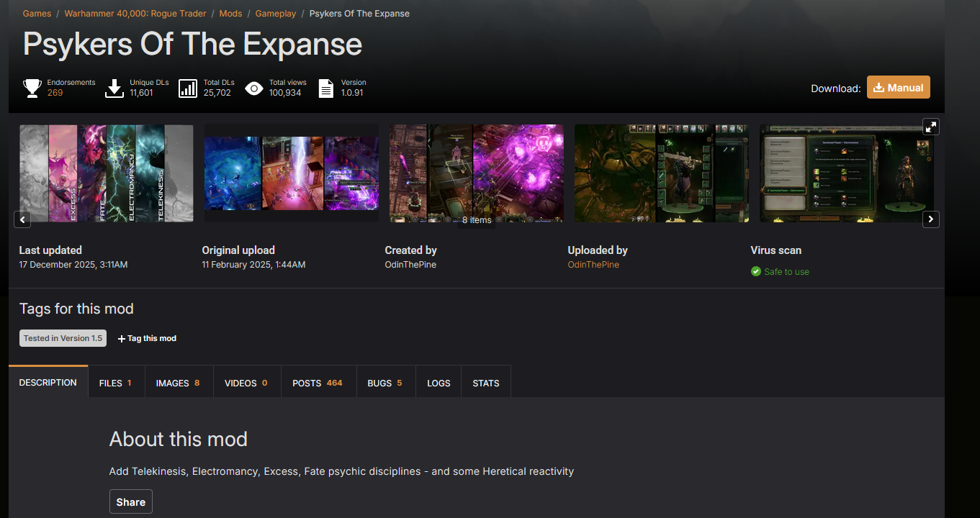
Task: Download the mod with Manual button
Action: coord(899,87)
